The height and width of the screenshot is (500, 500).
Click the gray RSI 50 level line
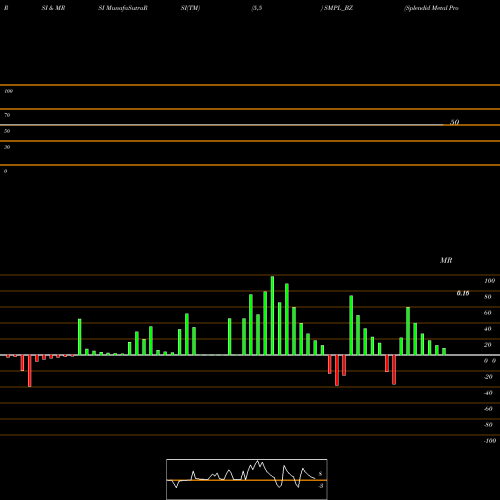(222, 125)
